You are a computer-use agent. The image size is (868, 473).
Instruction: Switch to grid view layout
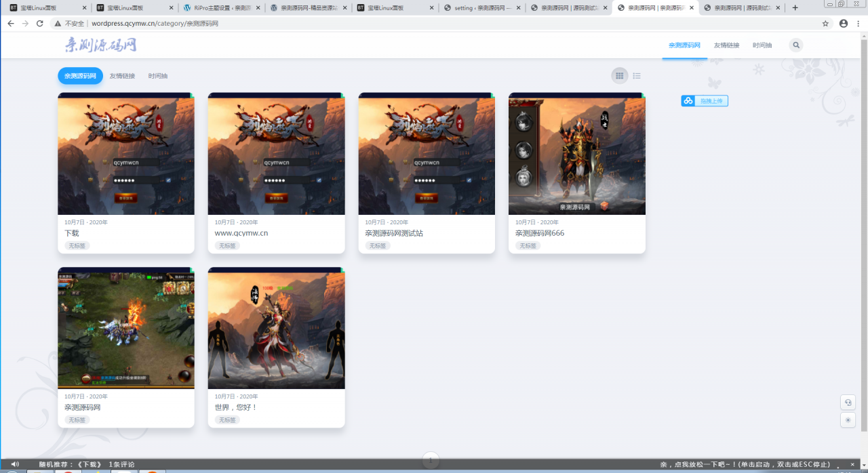[619, 76]
